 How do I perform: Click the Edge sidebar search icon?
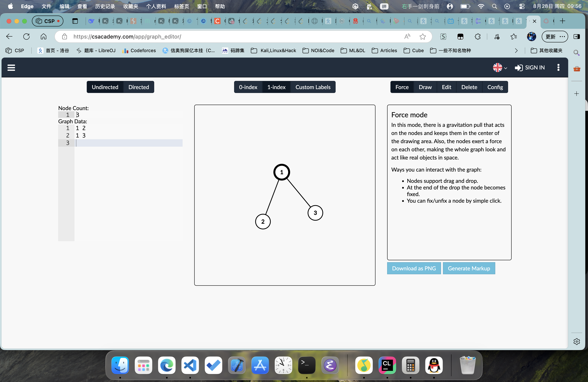(x=576, y=53)
